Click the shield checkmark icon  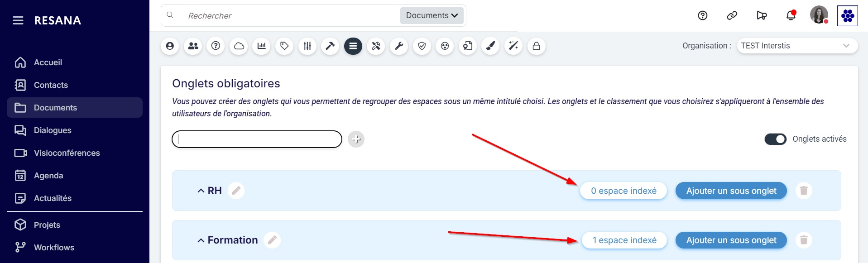click(x=422, y=46)
